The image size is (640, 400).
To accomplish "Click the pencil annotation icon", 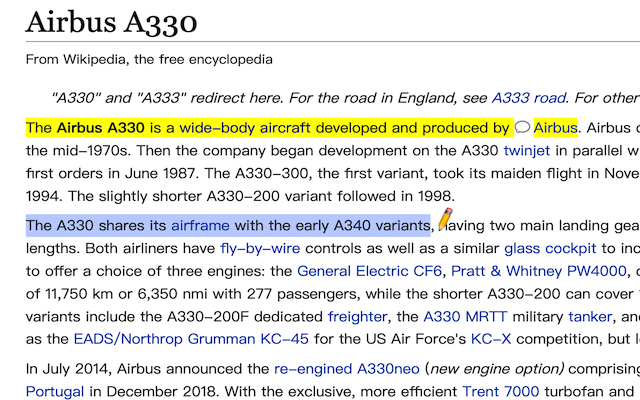I will point(445,219).
